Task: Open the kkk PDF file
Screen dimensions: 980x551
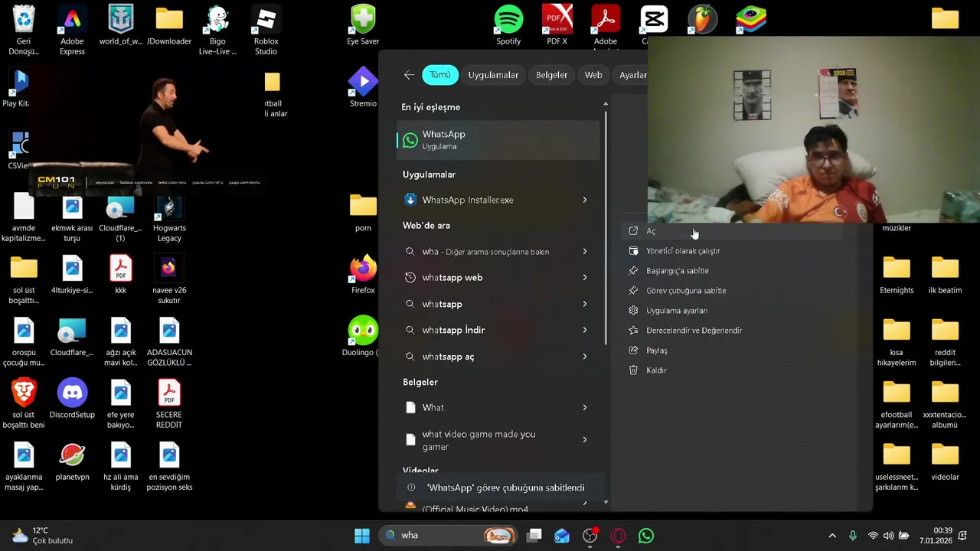Action: 120,274
